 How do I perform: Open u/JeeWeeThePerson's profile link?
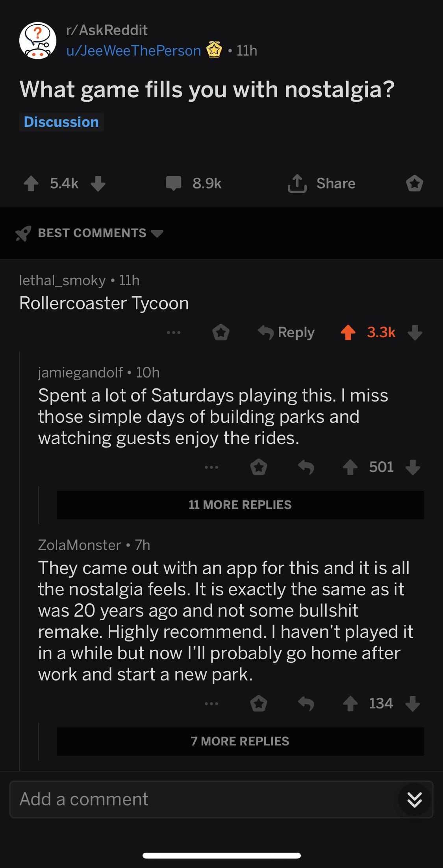[134, 51]
